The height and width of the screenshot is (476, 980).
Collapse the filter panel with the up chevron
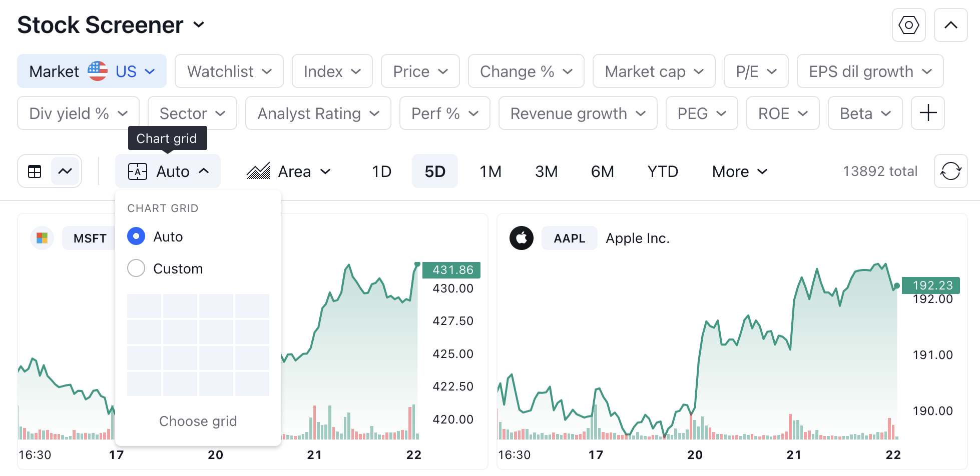(x=950, y=25)
